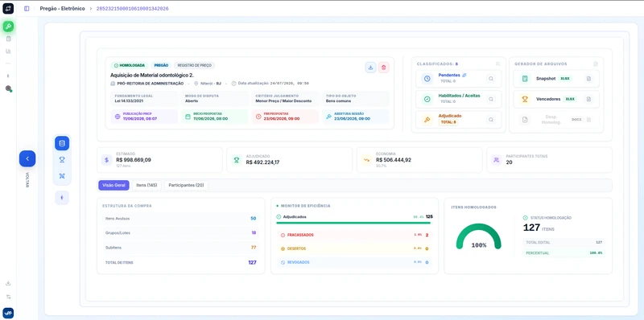Click the download icon in procurement card

click(x=370, y=68)
